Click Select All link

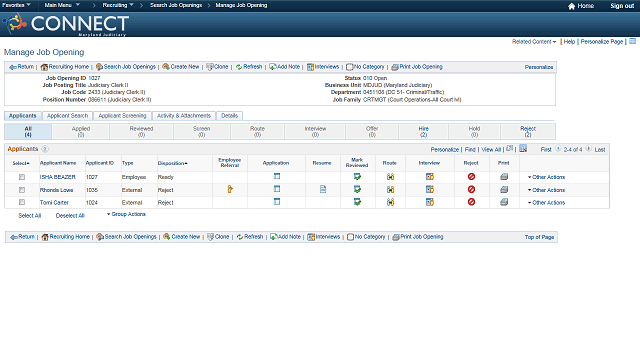pyautogui.click(x=30, y=216)
